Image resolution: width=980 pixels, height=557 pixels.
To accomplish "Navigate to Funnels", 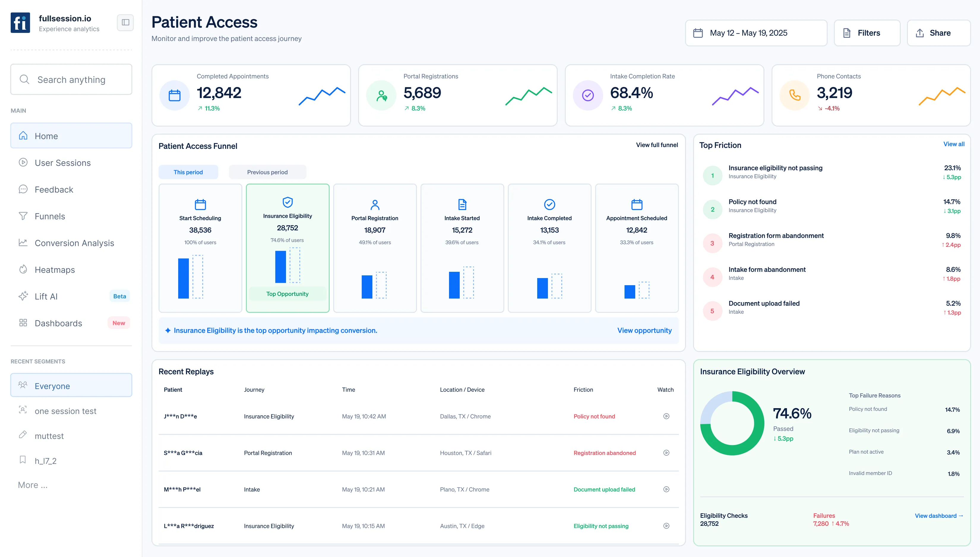I will pos(71,216).
